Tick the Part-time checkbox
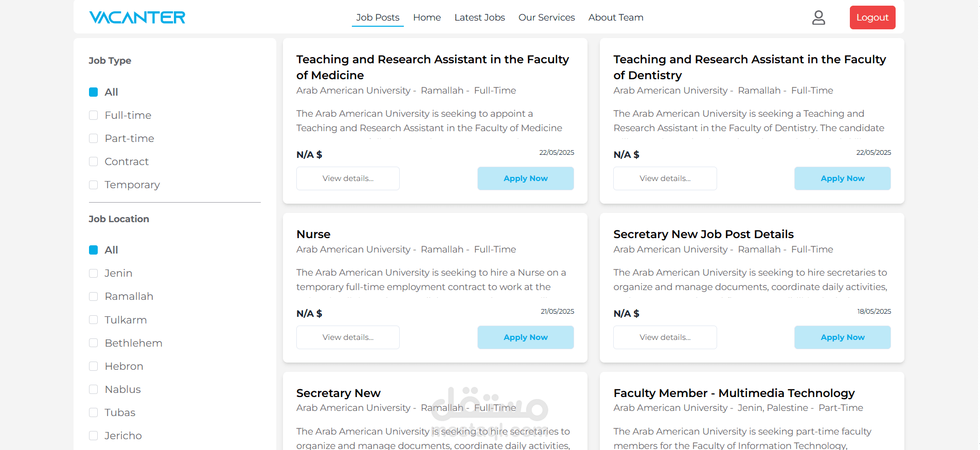980x450 pixels. 94,138
